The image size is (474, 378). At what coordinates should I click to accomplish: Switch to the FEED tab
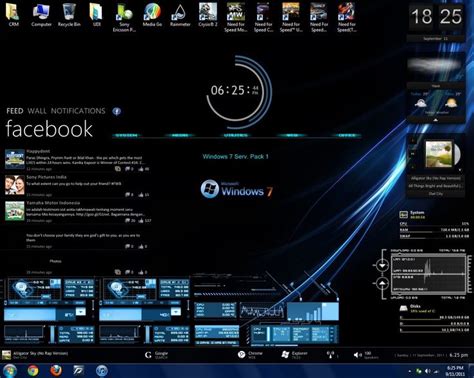click(x=15, y=111)
